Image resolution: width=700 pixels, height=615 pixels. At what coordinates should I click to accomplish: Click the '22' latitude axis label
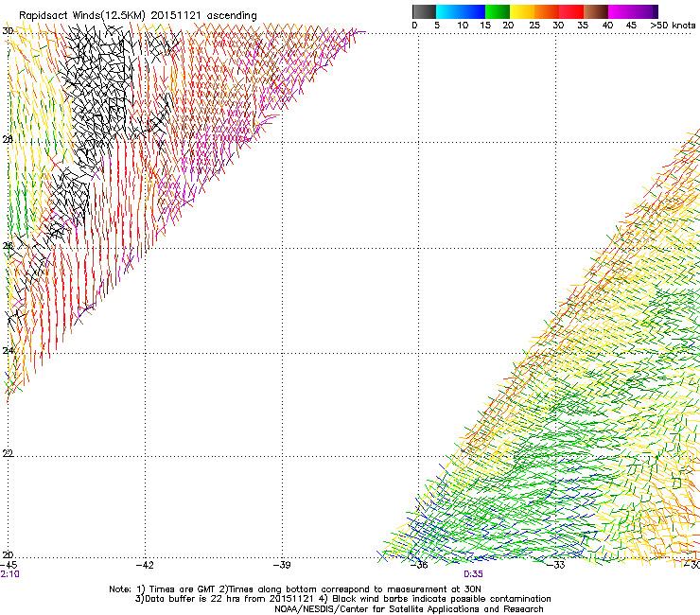[x=8, y=453]
